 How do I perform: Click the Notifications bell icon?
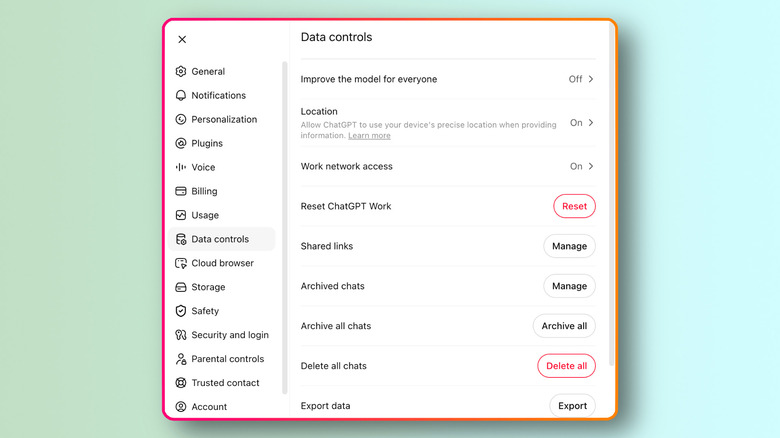pos(181,95)
